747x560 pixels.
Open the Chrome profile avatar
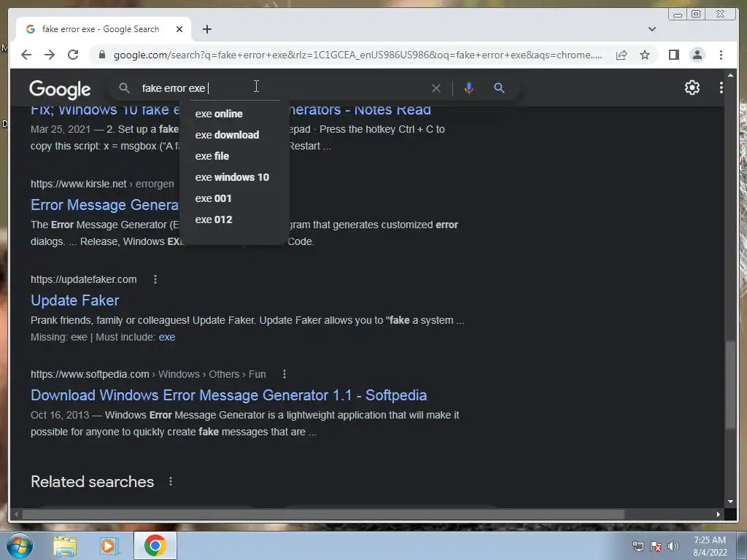[697, 55]
